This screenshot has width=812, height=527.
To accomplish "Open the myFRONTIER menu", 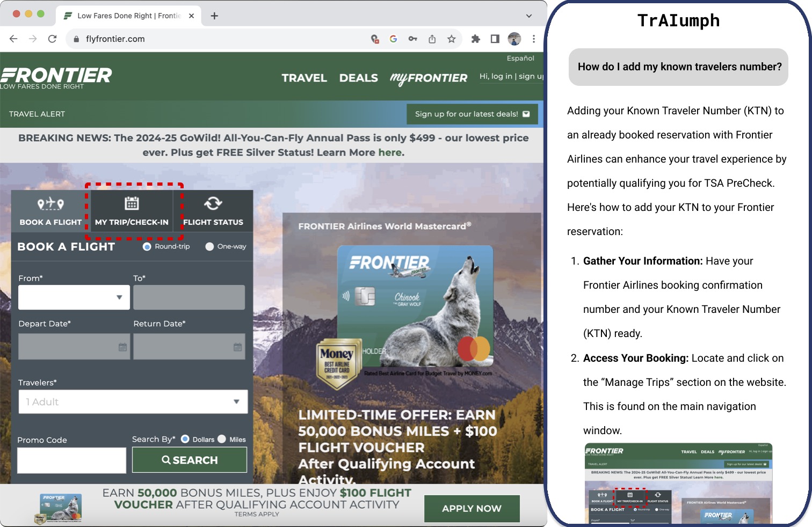I will point(429,78).
